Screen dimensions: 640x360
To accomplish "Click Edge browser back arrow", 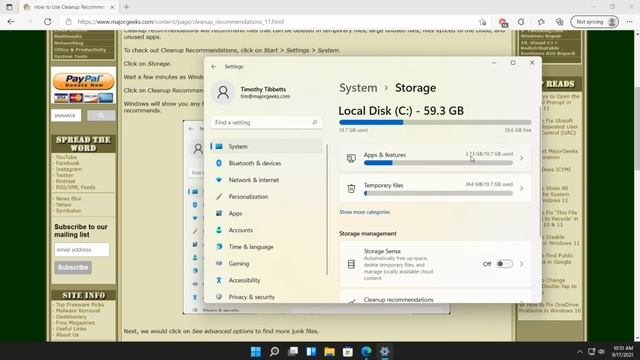I will pos(11,22).
